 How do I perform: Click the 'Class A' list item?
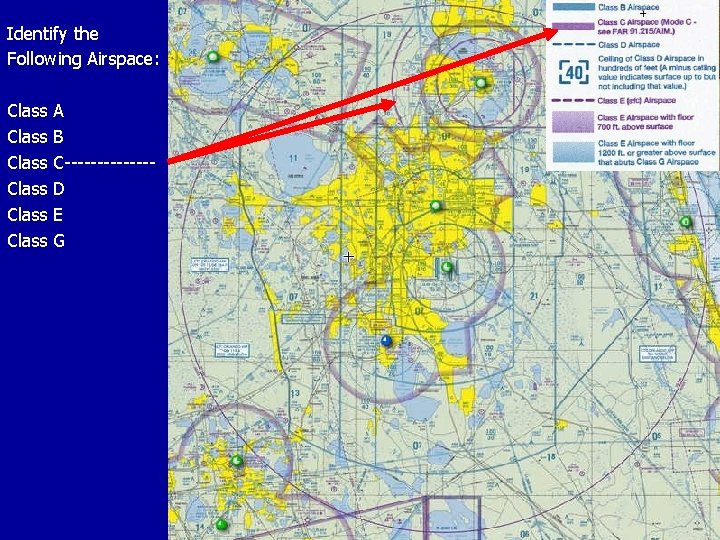pyautogui.click(x=35, y=111)
